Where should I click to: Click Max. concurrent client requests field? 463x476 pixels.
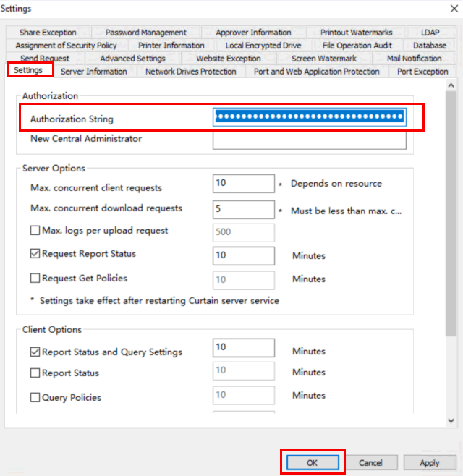click(243, 184)
